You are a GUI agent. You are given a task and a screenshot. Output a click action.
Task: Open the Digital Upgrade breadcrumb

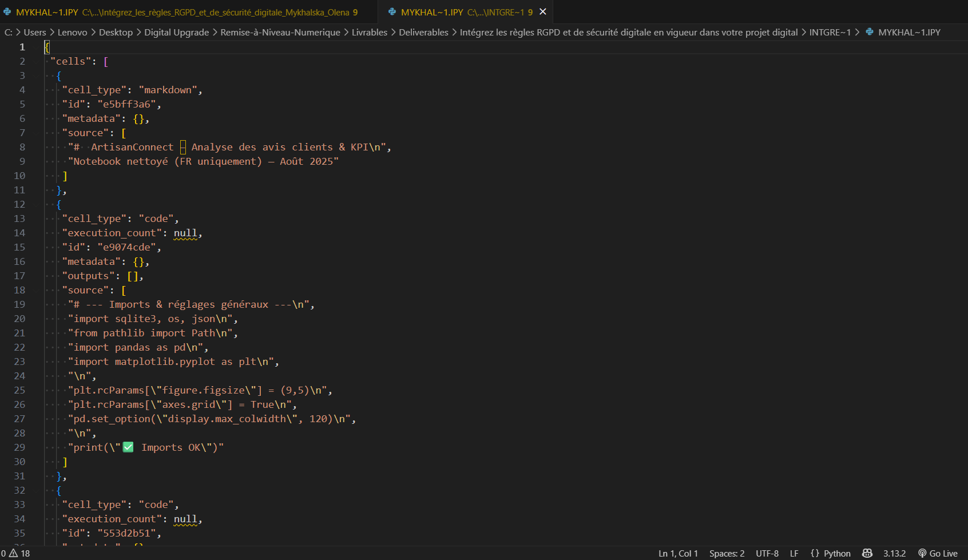tap(176, 32)
